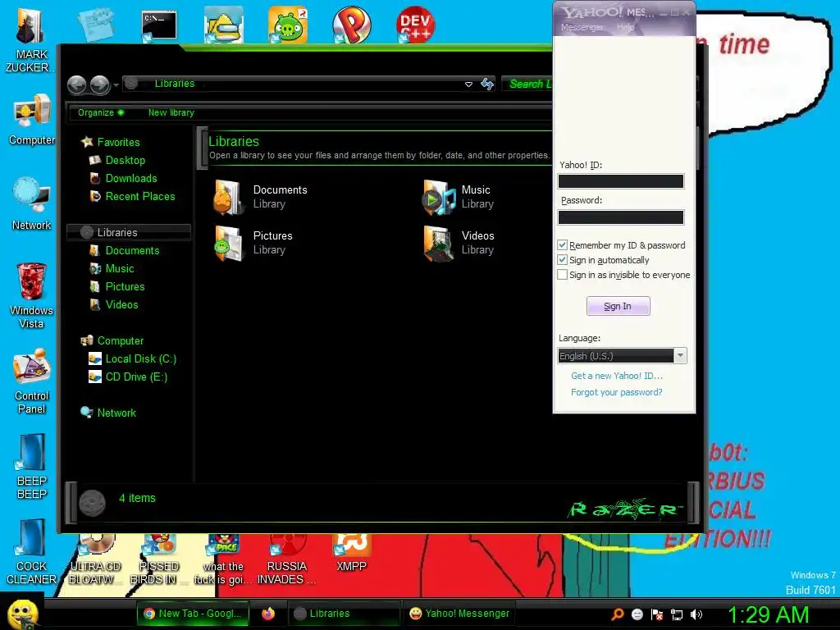This screenshot has width=840, height=630.
Task: Click the Forward arrow in Libraries window
Action: [99, 84]
